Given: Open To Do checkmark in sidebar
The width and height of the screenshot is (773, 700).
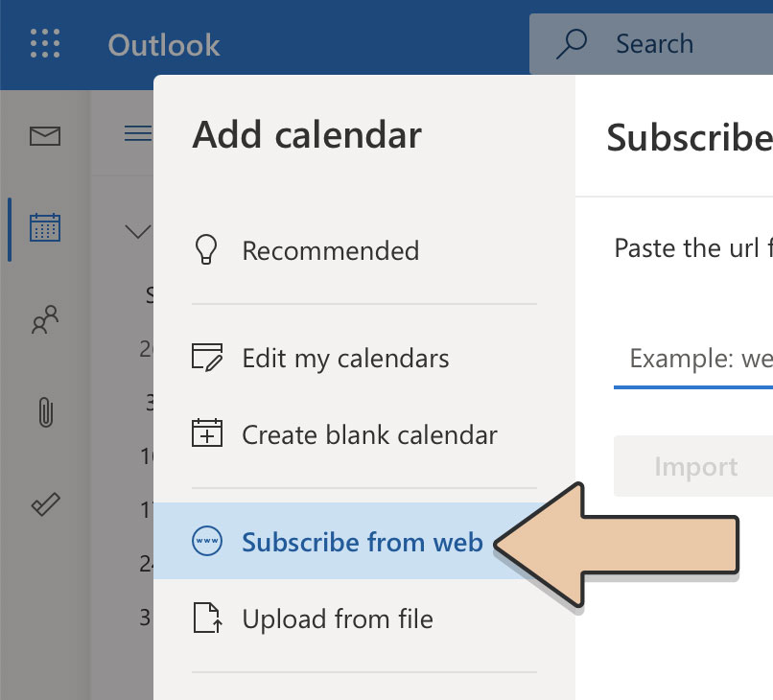Looking at the screenshot, I should 45,503.
